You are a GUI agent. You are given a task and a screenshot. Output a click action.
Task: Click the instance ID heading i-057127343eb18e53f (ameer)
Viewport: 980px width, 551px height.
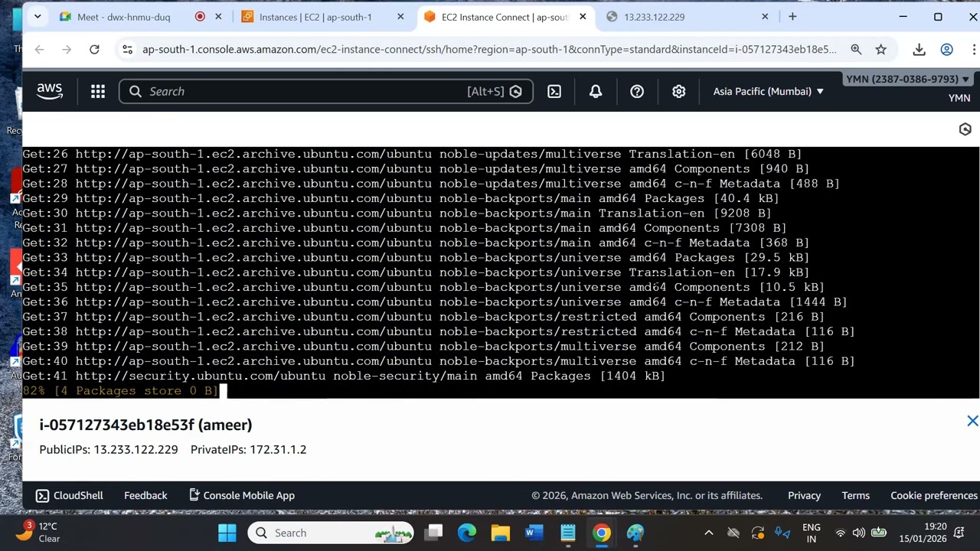pyautogui.click(x=145, y=425)
